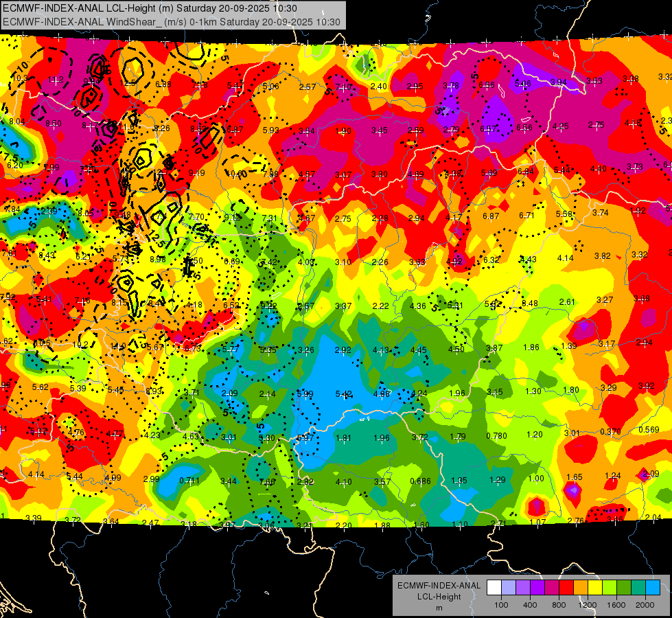Click the wind shear value '5.42' in blue area

[x=344, y=393]
